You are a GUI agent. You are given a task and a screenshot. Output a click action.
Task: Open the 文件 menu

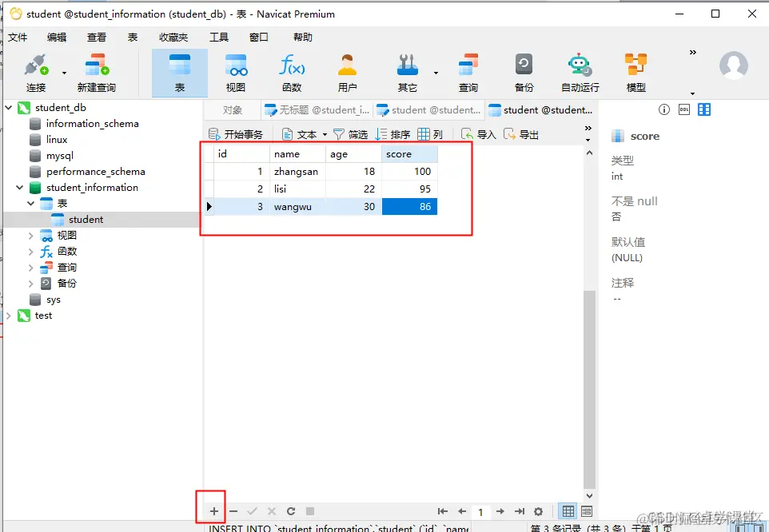18,38
